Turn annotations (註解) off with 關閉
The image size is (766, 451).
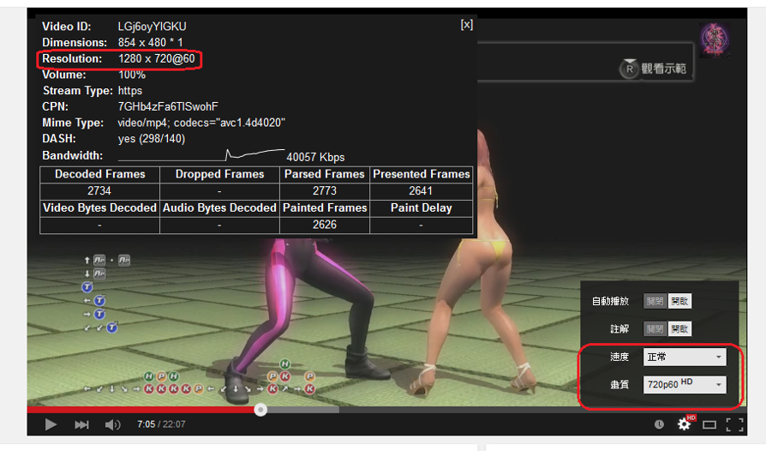point(655,329)
